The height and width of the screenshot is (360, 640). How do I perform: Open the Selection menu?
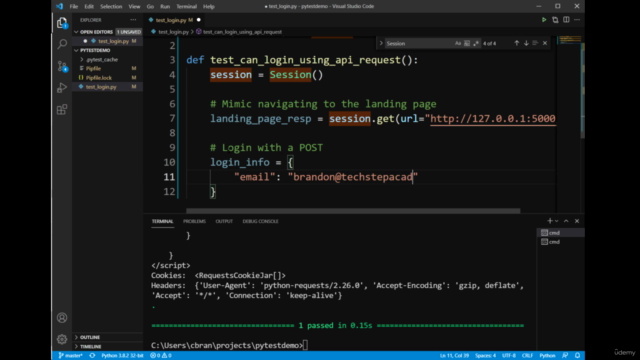click(111, 7)
